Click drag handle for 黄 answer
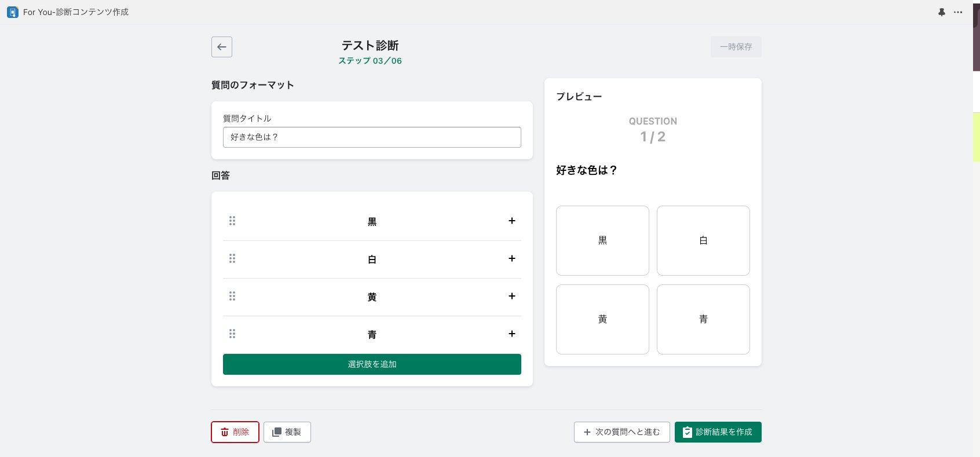Viewport: 980px width, 457px height. click(232, 296)
